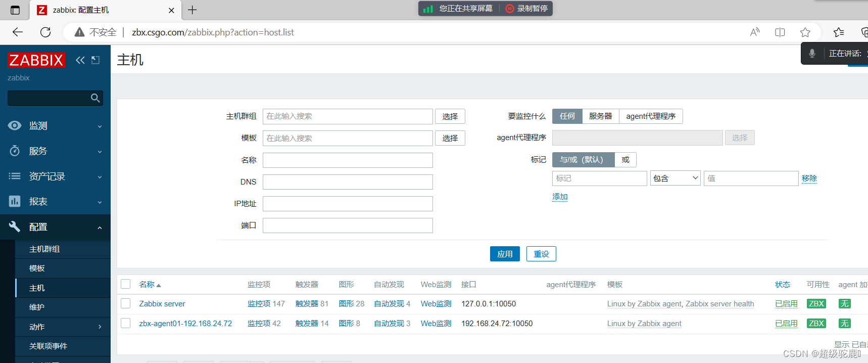The image size is (868, 363).
Task: Click 选择 next to 主机群组
Action: pyautogui.click(x=450, y=116)
